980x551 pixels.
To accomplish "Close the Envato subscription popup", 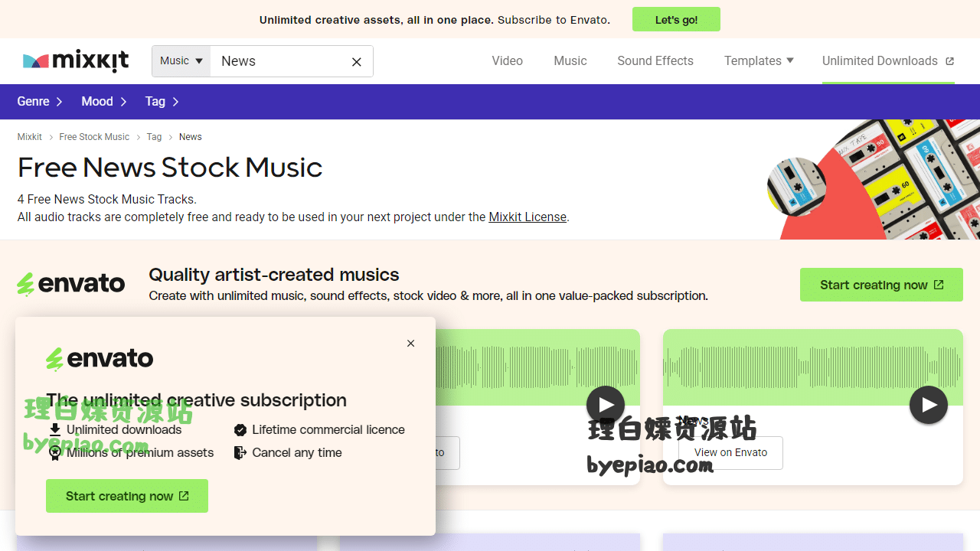I will (x=411, y=344).
